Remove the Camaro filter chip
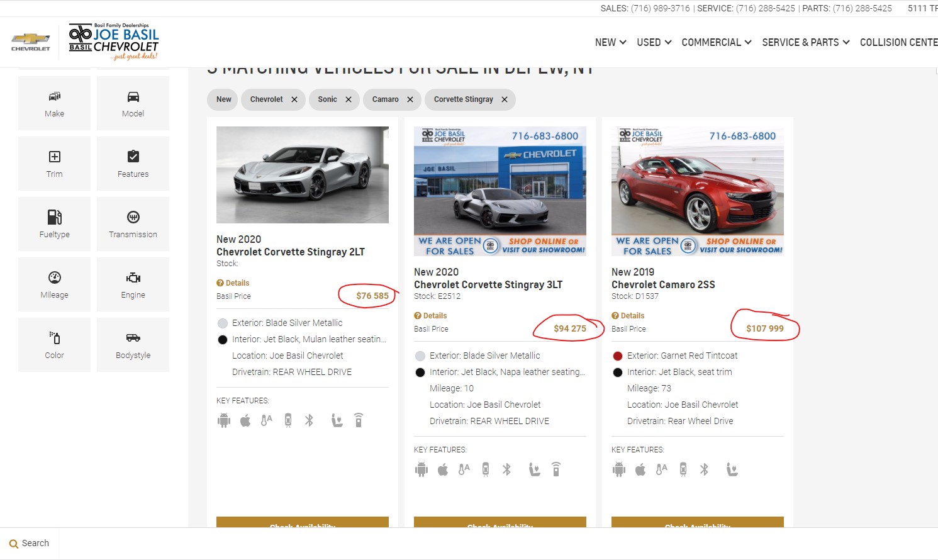The image size is (938, 560). pyautogui.click(x=410, y=99)
